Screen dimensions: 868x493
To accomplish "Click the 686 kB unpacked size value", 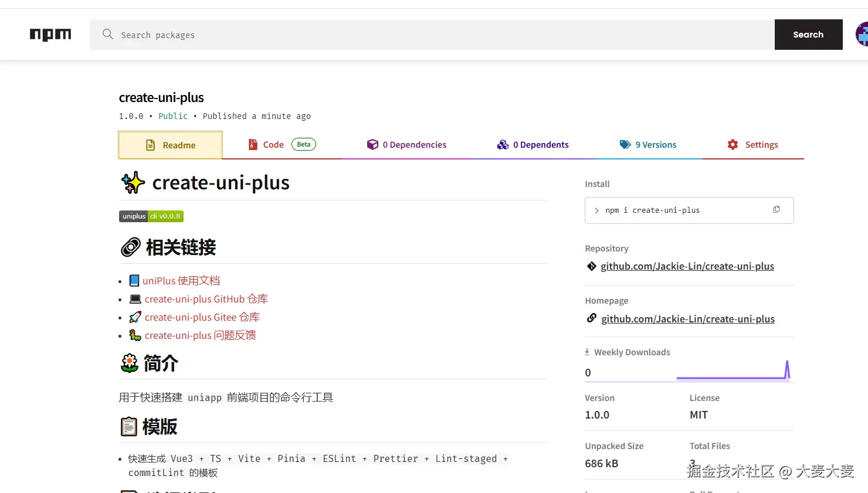I will point(602,464).
